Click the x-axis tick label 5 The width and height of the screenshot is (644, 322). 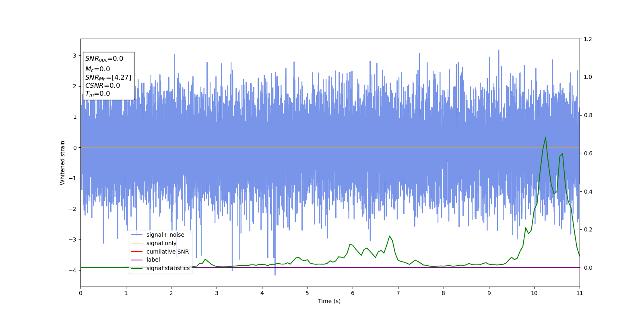tap(308, 293)
